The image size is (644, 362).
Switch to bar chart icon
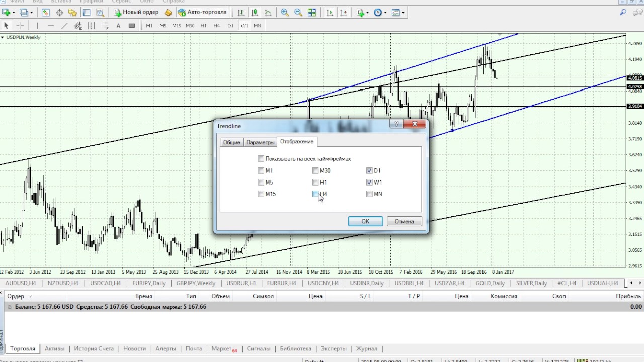point(241,12)
